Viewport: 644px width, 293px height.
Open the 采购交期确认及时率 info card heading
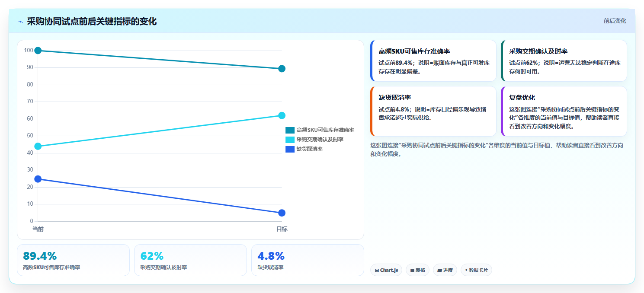pyautogui.click(x=538, y=51)
